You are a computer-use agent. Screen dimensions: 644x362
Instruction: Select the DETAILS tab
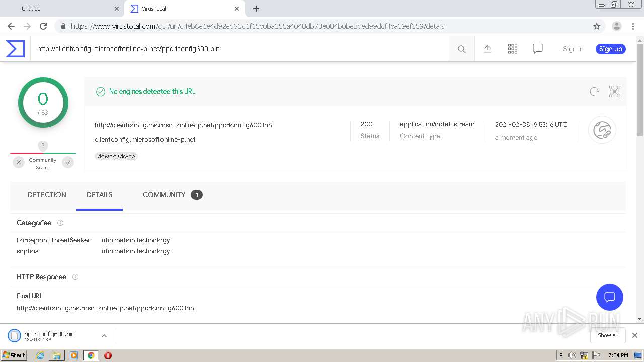click(x=100, y=195)
